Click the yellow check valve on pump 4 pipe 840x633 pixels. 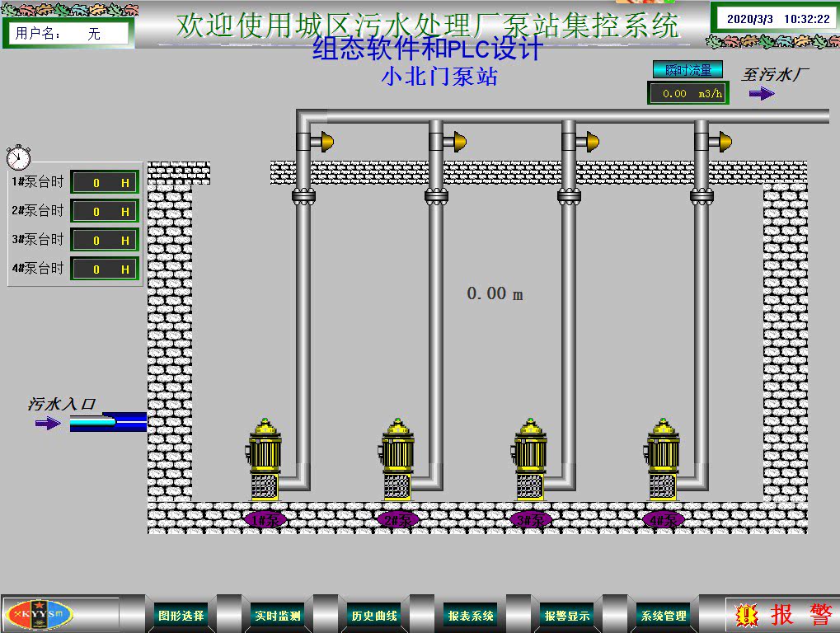[x=724, y=142]
